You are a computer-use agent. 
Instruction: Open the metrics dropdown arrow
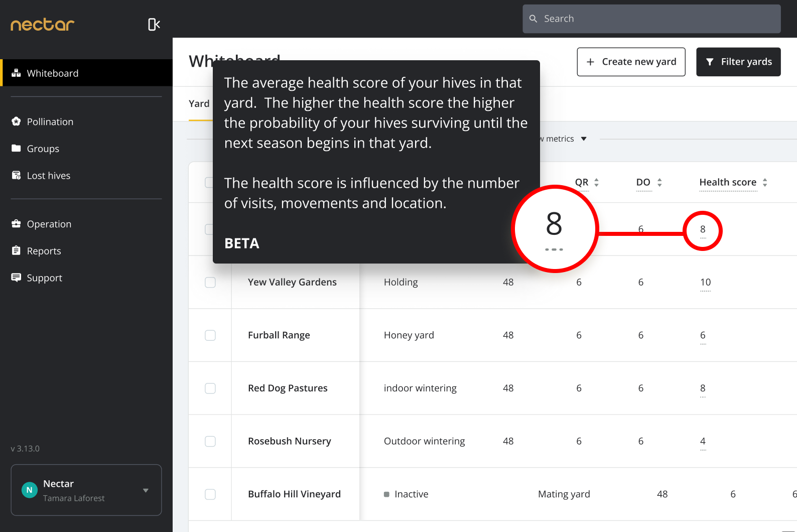(584, 139)
